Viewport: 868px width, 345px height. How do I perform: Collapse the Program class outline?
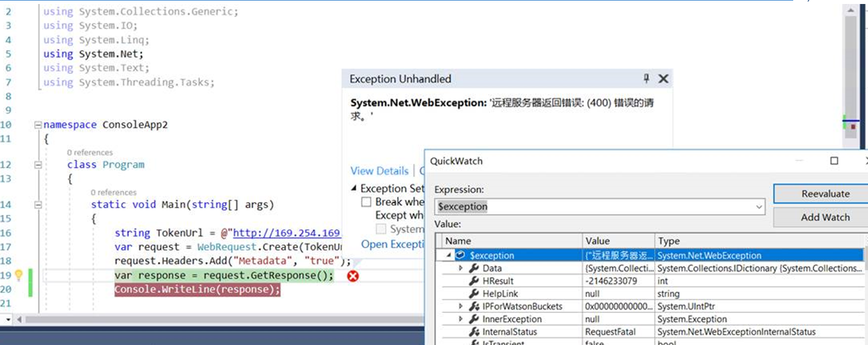tap(38, 165)
